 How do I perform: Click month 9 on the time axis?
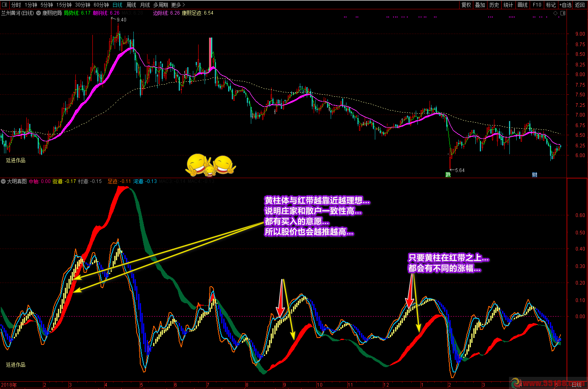pos(284,385)
